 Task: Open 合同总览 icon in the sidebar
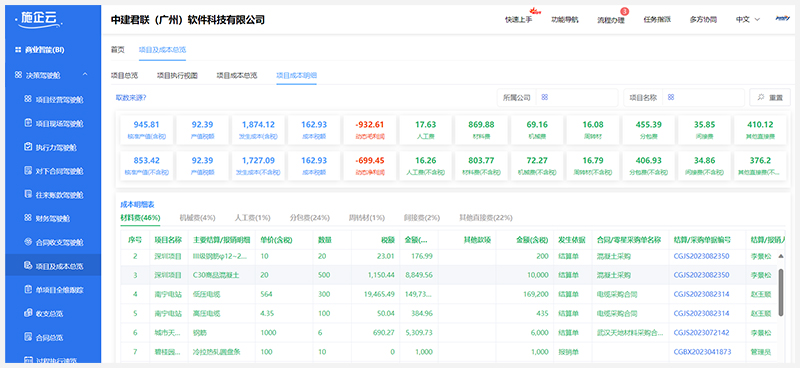28,337
